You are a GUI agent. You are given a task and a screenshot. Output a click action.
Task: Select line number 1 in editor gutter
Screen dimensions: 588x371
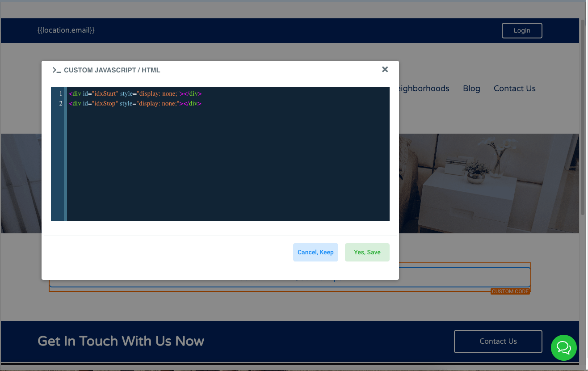(x=60, y=94)
